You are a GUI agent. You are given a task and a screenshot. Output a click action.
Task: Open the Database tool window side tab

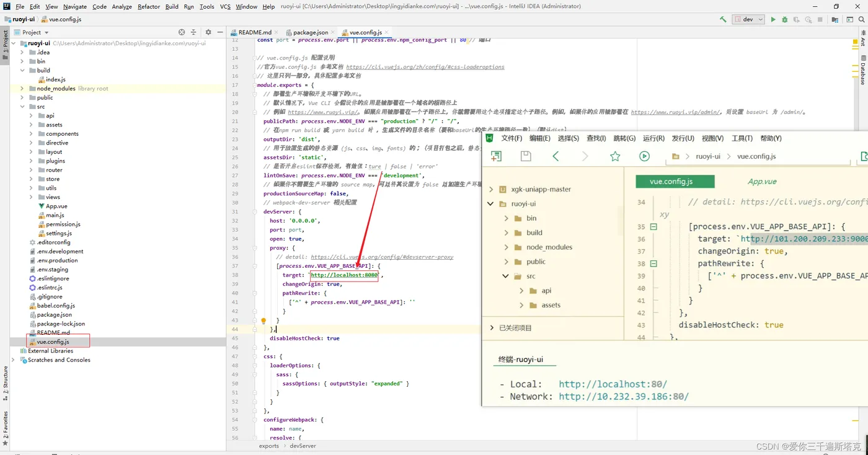click(862, 69)
